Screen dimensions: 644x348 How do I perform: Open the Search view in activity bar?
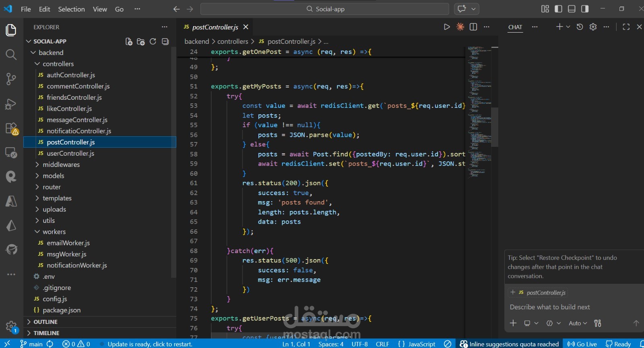11,54
